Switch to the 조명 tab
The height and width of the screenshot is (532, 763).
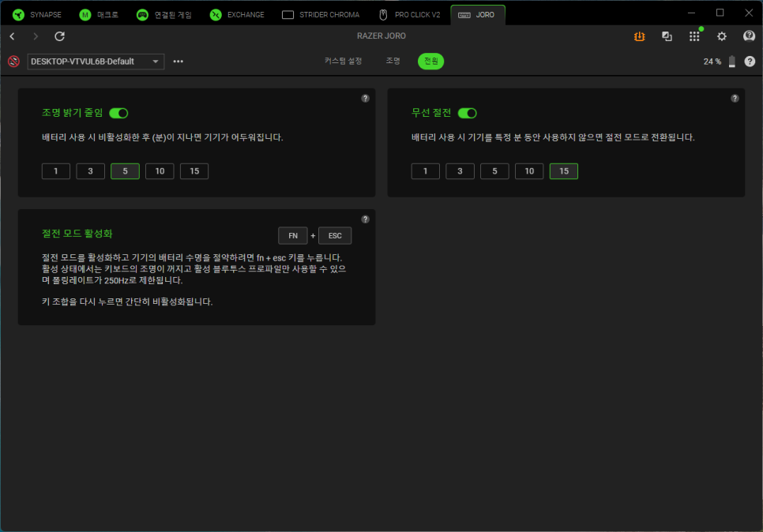tap(393, 61)
